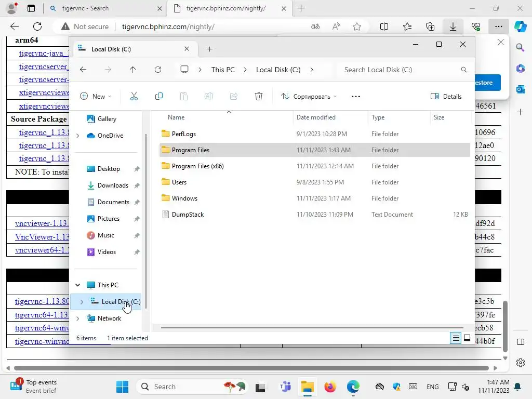The width and height of the screenshot is (532, 399).
Task: Click the Edge address bar URL
Action: coord(168,26)
